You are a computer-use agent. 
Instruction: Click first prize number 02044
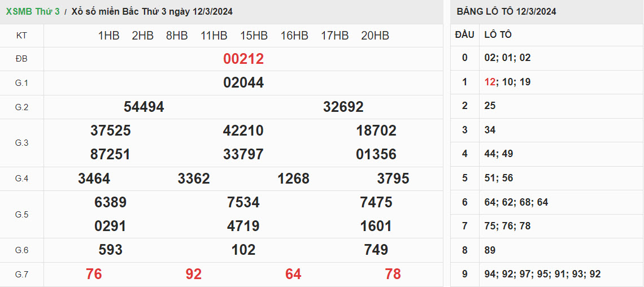coord(243,82)
